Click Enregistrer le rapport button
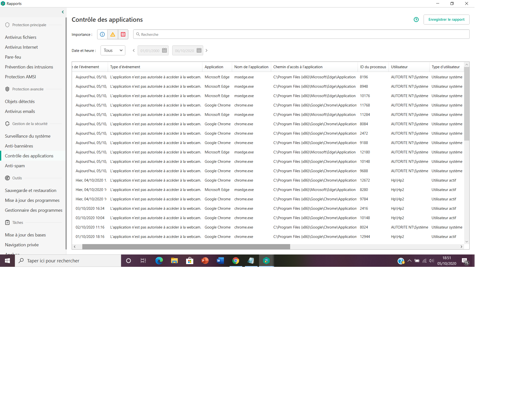 pyautogui.click(x=446, y=20)
